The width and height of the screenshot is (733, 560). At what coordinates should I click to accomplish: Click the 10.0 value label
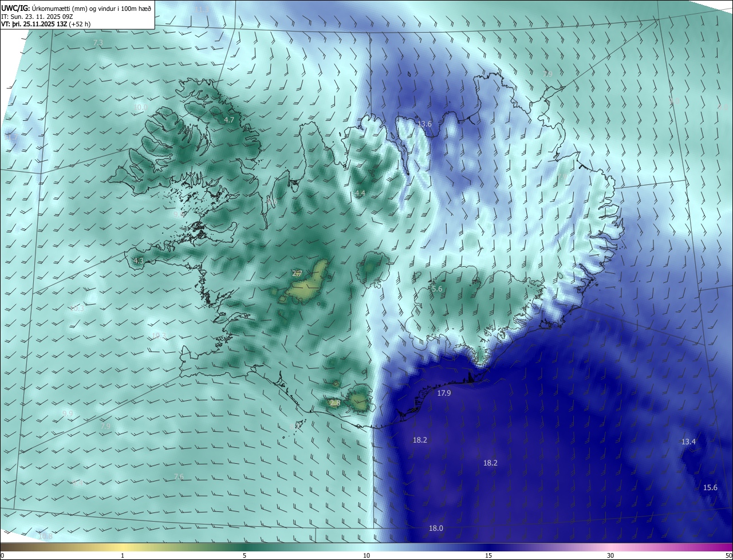point(141,107)
